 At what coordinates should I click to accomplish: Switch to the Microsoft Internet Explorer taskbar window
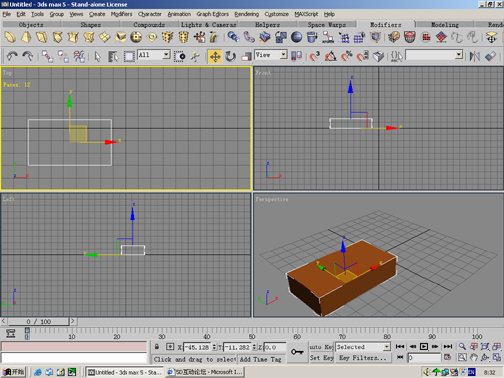(x=205, y=372)
